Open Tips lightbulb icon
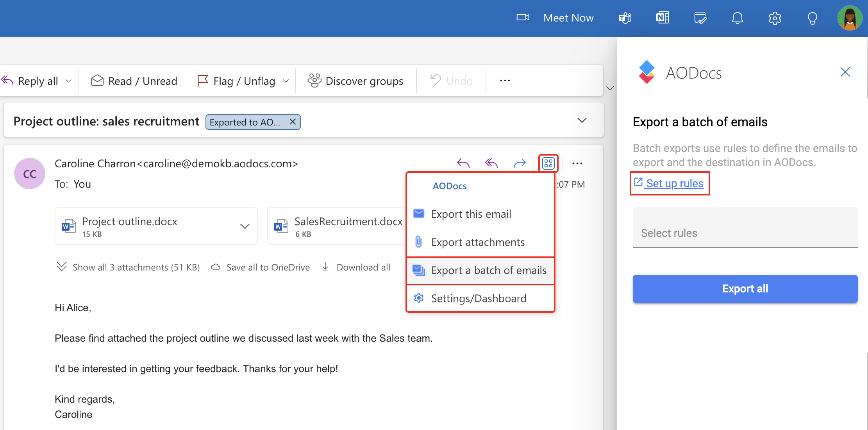 [x=813, y=18]
